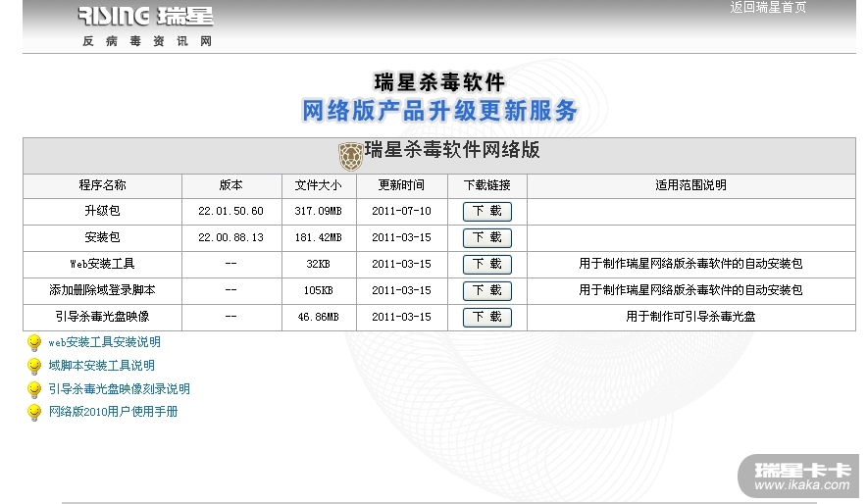The image size is (868, 504).
Task: Click bulb icon next to web安装工具安装说明
Action: coord(34,343)
